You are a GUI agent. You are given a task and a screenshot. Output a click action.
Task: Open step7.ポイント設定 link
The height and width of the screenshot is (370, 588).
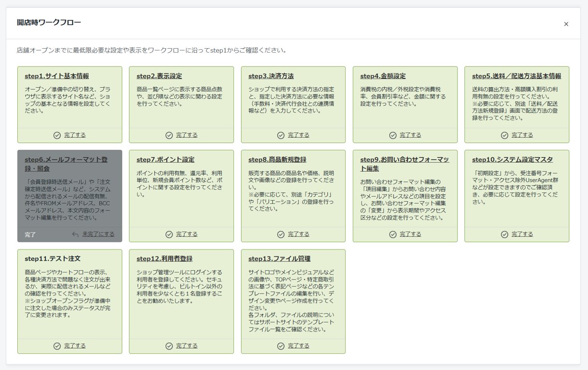click(165, 160)
